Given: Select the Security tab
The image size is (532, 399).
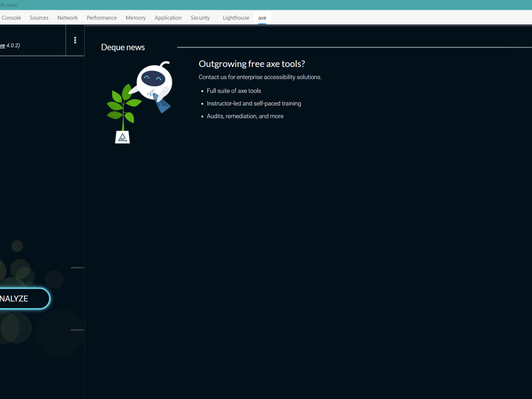Looking at the screenshot, I should [x=200, y=18].
